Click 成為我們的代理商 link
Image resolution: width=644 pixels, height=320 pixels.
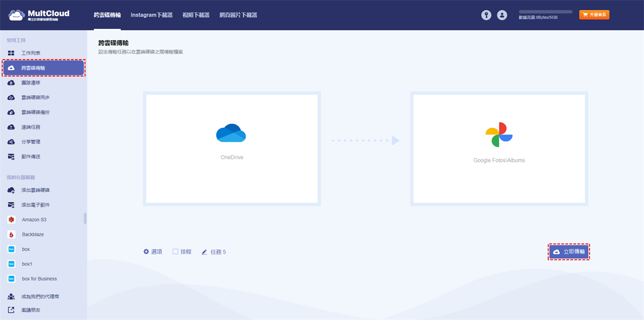40,296
